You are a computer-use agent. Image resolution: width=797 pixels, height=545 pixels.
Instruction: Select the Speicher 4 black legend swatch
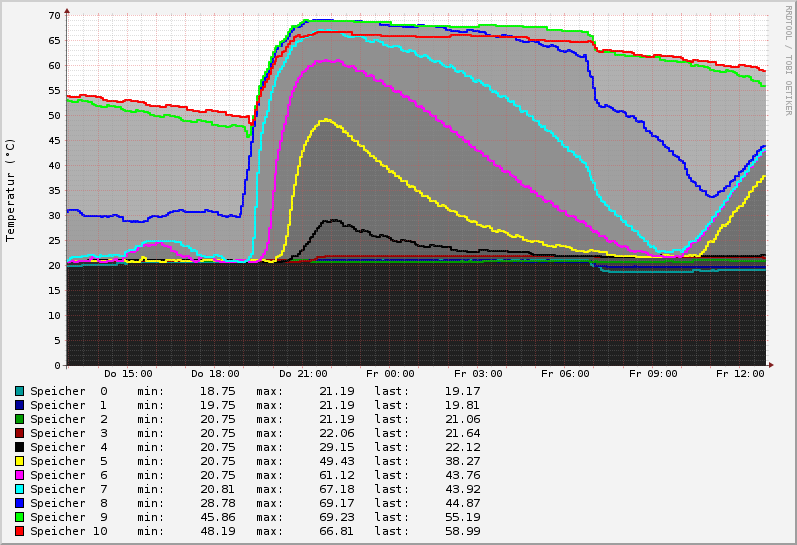19,447
